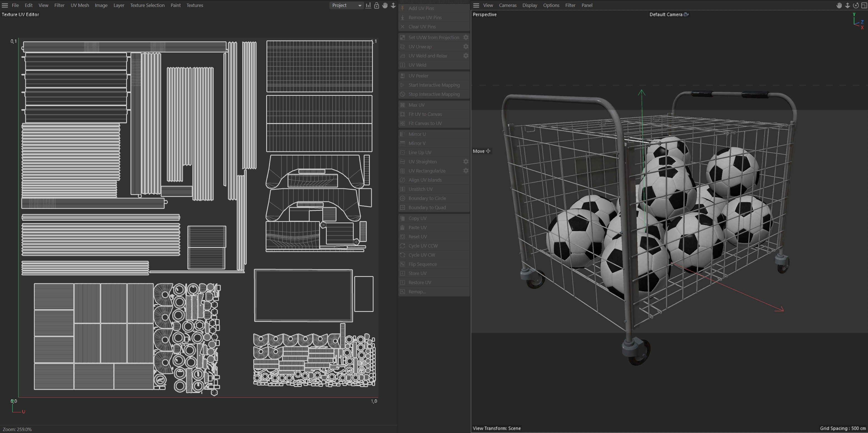This screenshot has width=868, height=433.
Task: Click the Move tool crosshair handle
Action: [488, 151]
